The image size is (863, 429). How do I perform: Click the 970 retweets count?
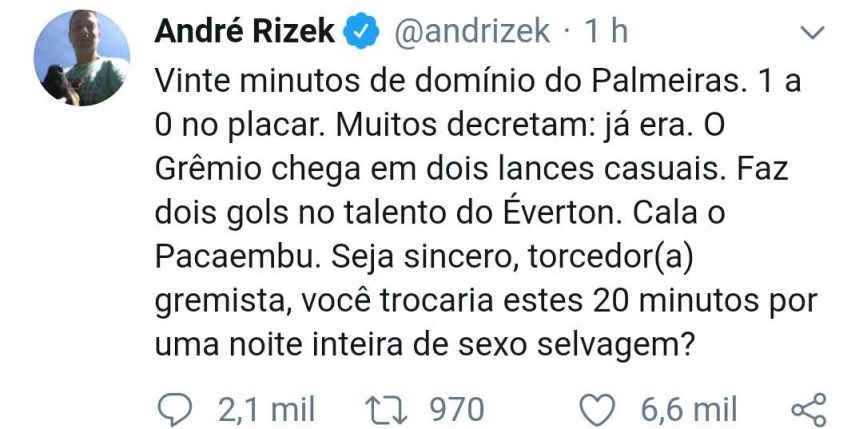[x=456, y=408]
